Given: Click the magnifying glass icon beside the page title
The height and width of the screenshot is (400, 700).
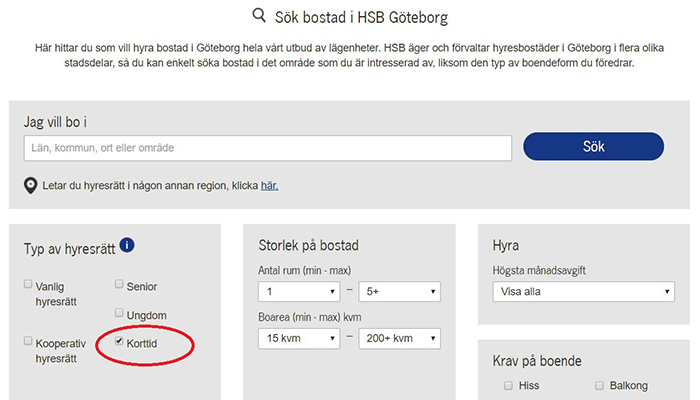Looking at the screenshot, I should (x=259, y=15).
